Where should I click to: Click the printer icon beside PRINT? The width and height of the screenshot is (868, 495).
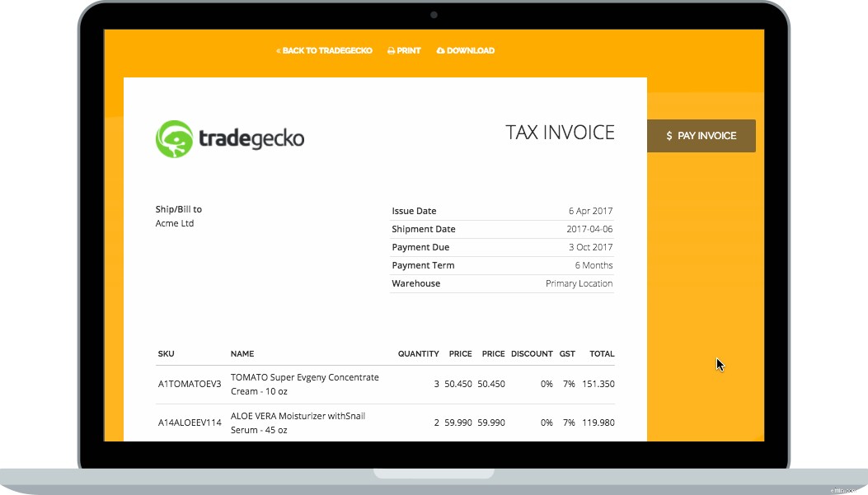[390, 50]
